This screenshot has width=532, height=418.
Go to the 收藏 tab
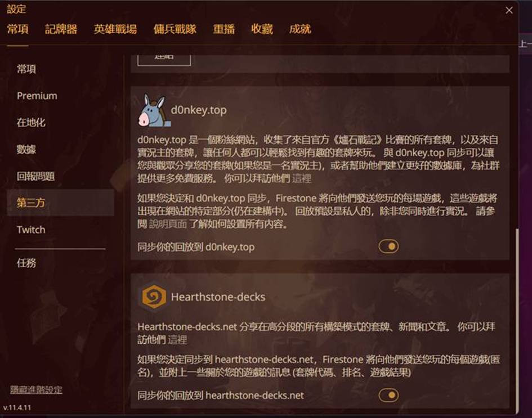[x=262, y=29]
